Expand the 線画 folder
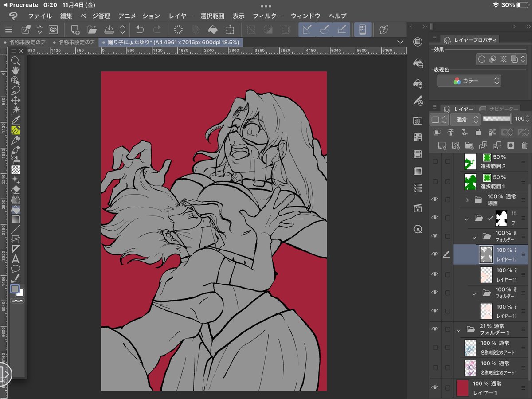This screenshot has height=399, width=532. click(467, 200)
